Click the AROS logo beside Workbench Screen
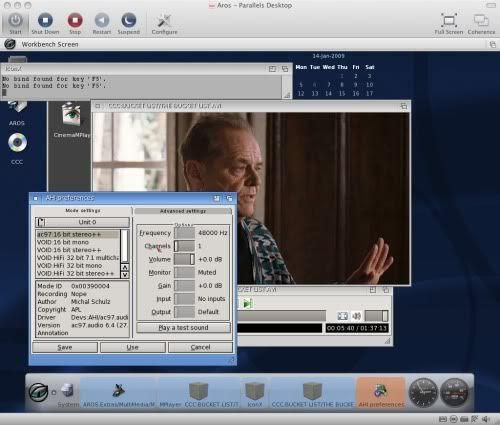Viewport: 500px width, 425px height. [10, 44]
